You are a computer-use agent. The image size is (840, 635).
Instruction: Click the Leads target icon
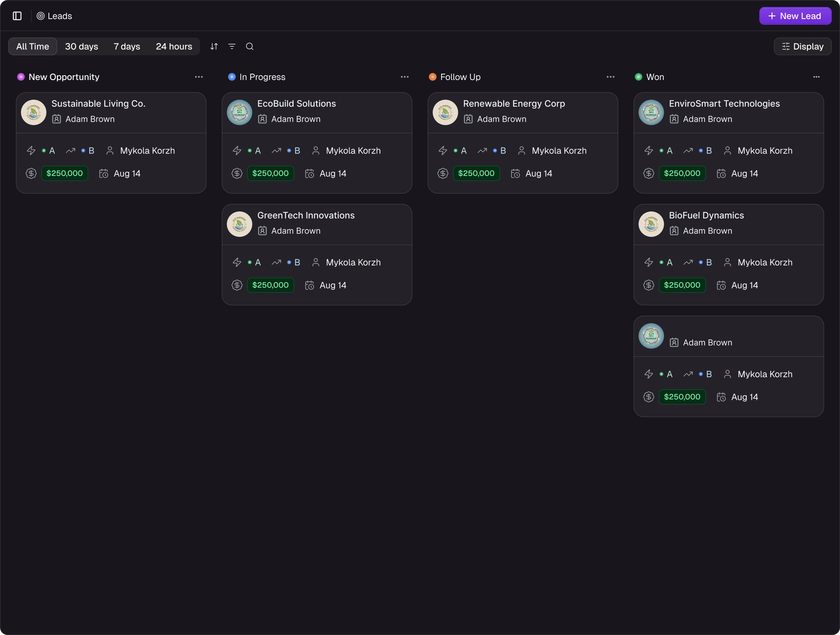pyautogui.click(x=41, y=16)
